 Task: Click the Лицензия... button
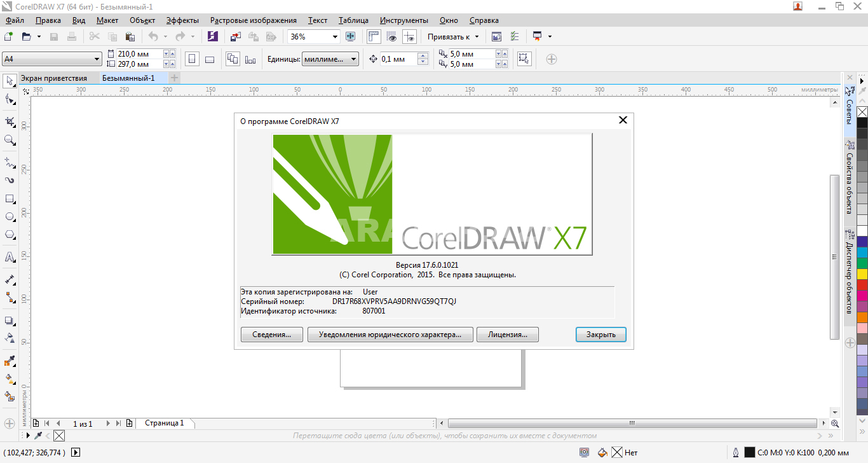click(508, 335)
